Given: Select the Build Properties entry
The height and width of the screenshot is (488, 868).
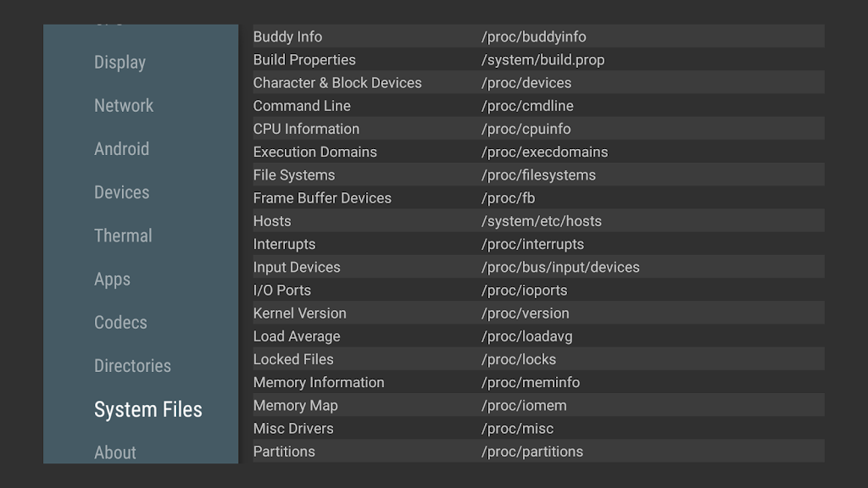Looking at the screenshot, I should (304, 60).
